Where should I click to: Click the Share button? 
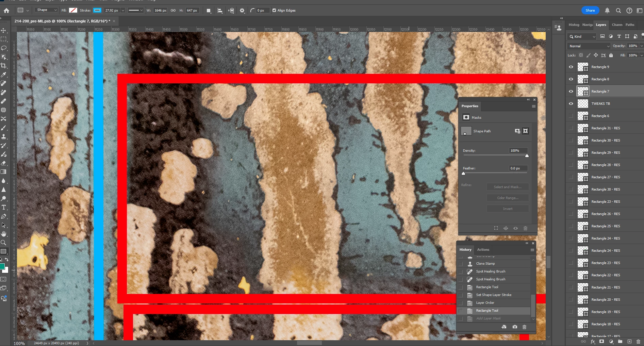590,11
